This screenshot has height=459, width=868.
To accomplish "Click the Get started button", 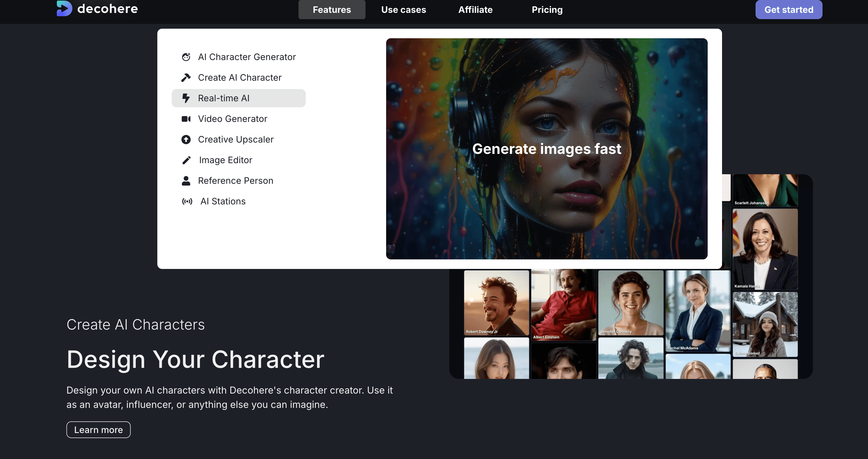I will 788,10.
